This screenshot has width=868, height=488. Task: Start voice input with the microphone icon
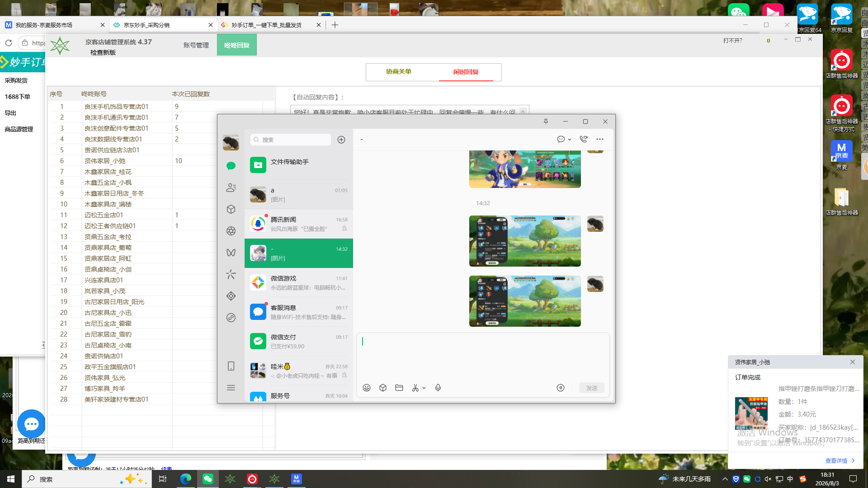[x=438, y=388]
